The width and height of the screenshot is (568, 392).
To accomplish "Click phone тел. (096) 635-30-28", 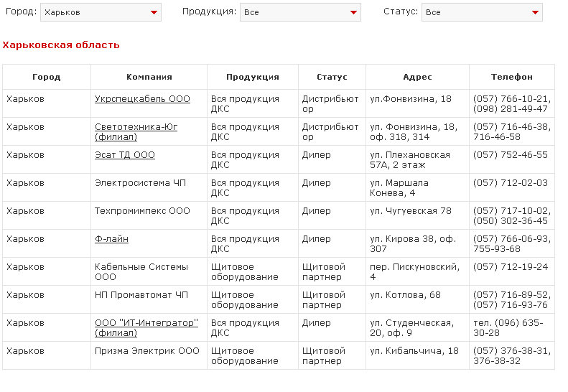I will (x=508, y=328).
